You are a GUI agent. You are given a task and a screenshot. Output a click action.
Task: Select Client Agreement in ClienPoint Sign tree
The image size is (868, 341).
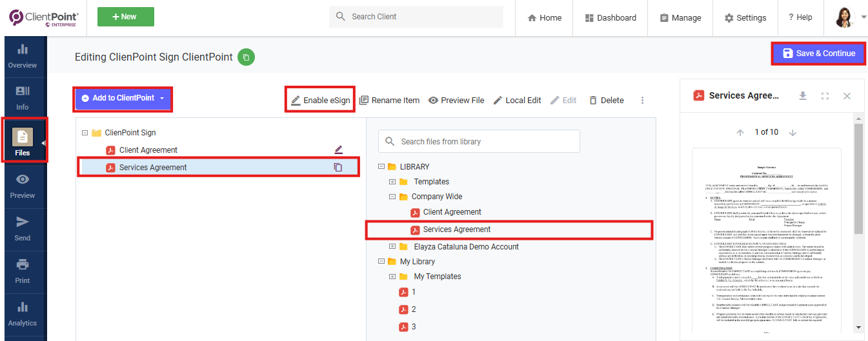pyautogui.click(x=148, y=150)
